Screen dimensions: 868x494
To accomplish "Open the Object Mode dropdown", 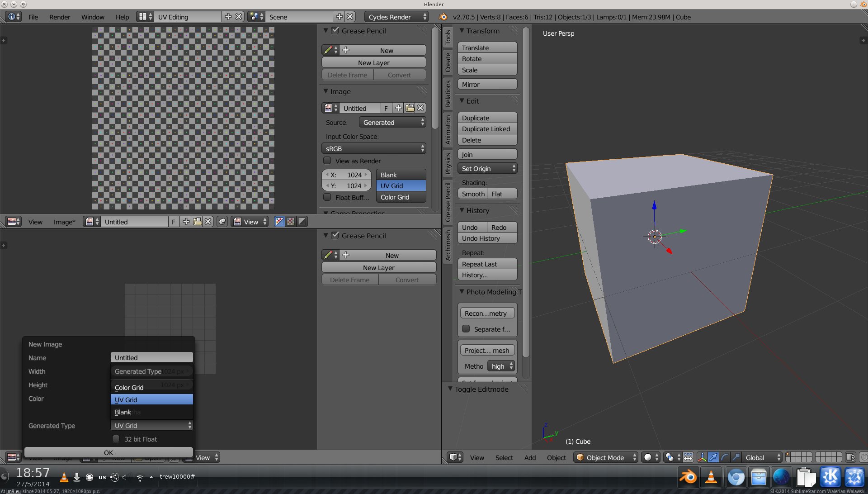I will [x=606, y=457].
